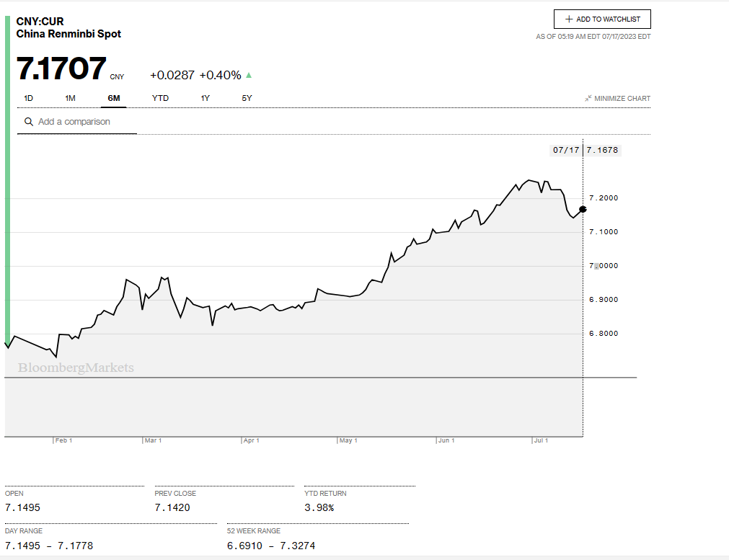Show the YTD chart range

160,98
